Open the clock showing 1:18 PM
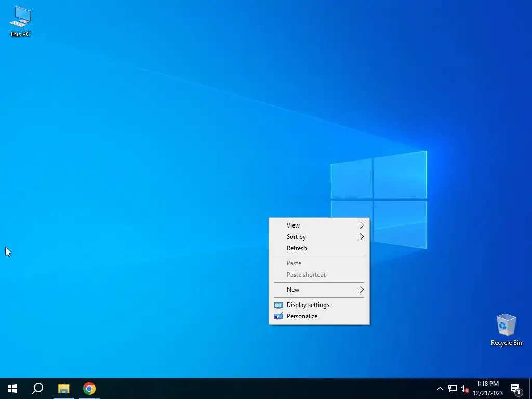The width and height of the screenshot is (532, 399). click(487, 389)
